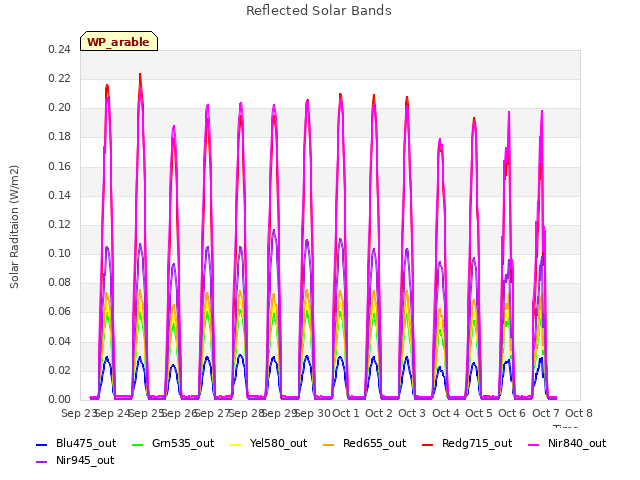Toggle the Nir840_out legend entry
Screen dimensions: 640x480
(x=568, y=444)
